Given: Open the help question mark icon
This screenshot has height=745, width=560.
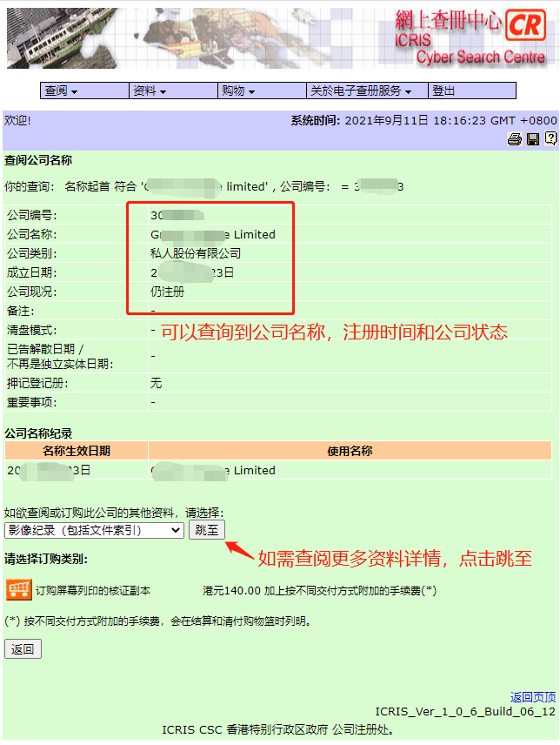Looking at the screenshot, I should tap(550, 138).
